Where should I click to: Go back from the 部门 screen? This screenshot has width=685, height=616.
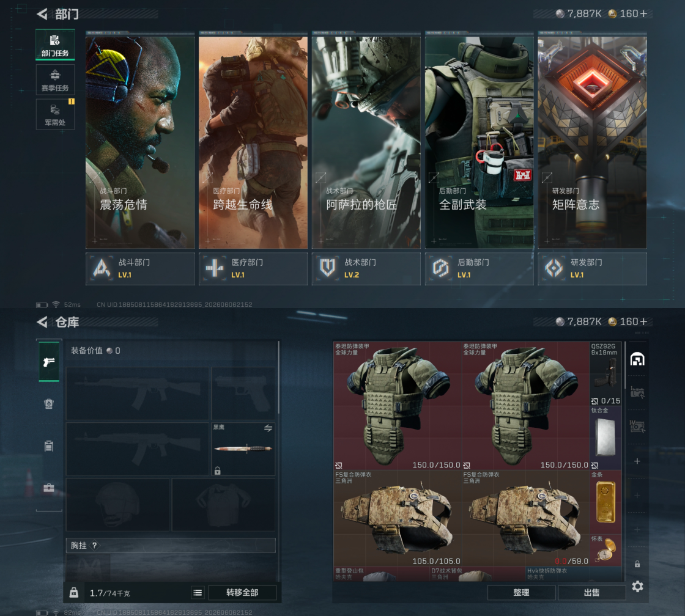pos(42,15)
